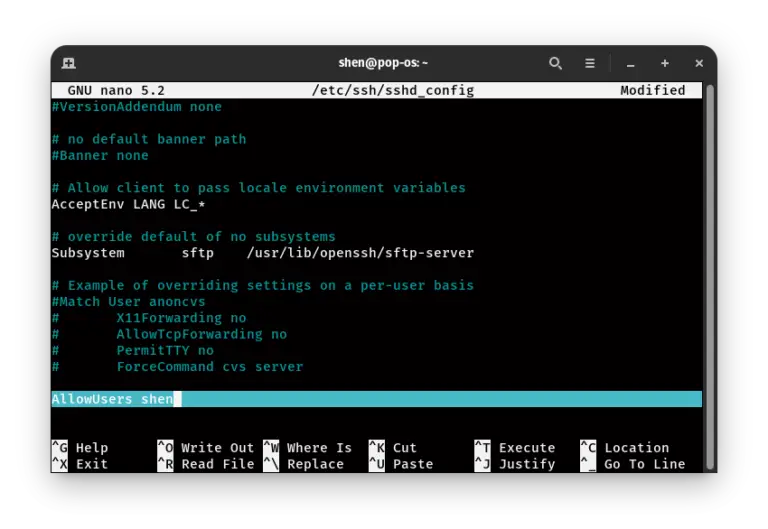The height and width of the screenshot is (529, 768).
Task: Click the ^O Write Out shortcut
Action: pyautogui.click(x=206, y=448)
